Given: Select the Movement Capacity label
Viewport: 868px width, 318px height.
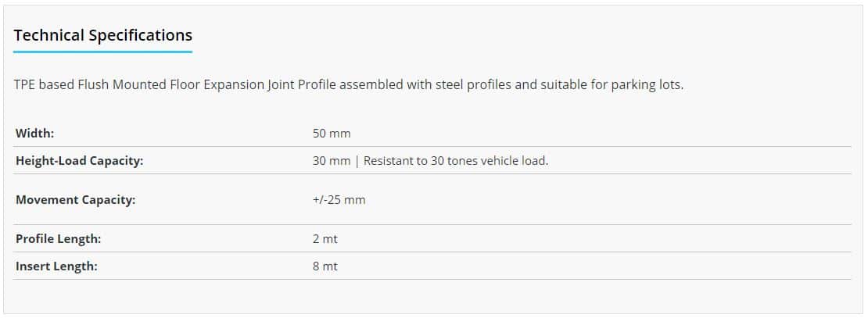Looking at the screenshot, I should point(75,200).
